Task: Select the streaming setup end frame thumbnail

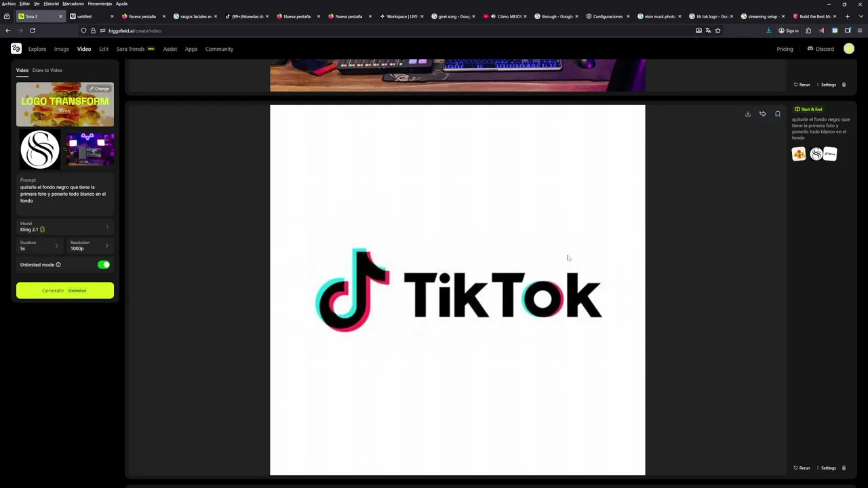Action: [90, 150]
